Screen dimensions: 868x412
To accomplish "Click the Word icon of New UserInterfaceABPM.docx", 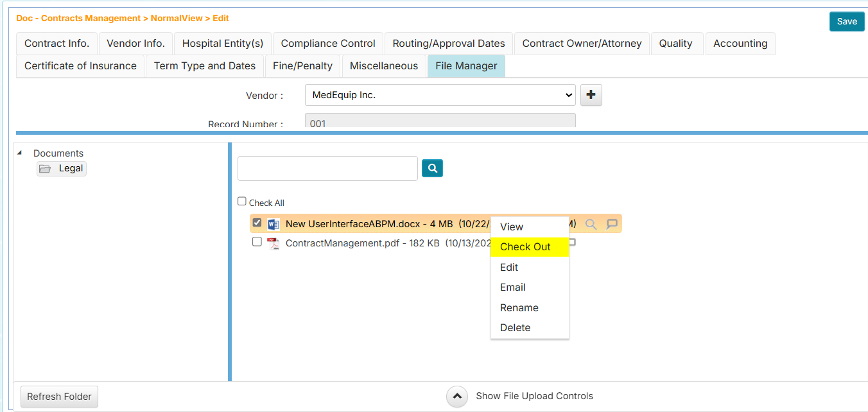I will coord(273,224).
